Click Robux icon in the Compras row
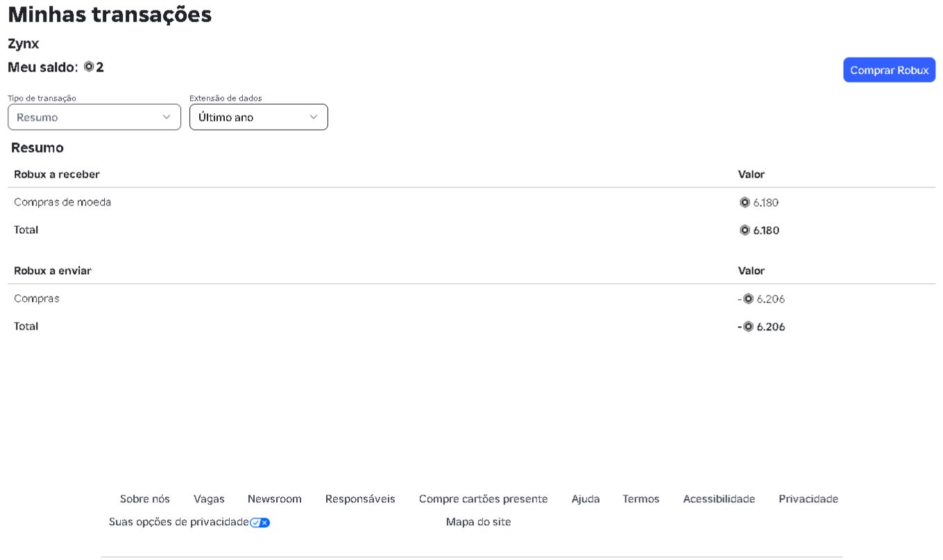 (x=748, y=299)
